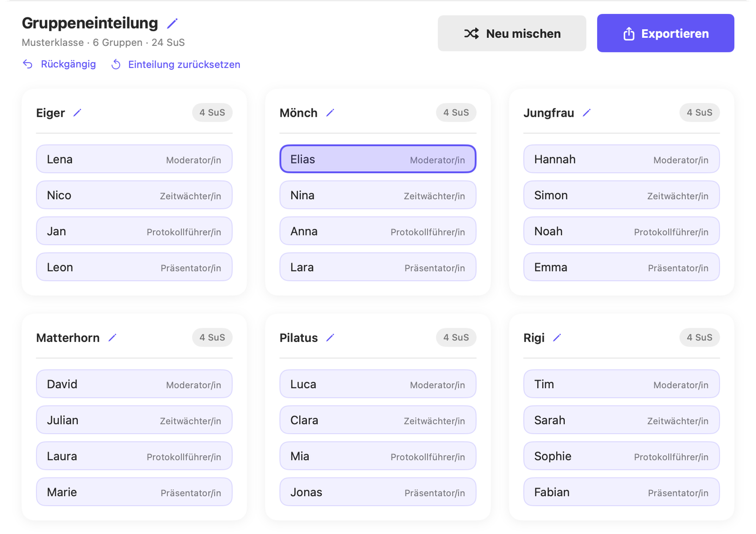Edit the Jungfrau group name pencil
Viewport: 756px width, 534px height.
pyautogui.click(x=586, y=113)
